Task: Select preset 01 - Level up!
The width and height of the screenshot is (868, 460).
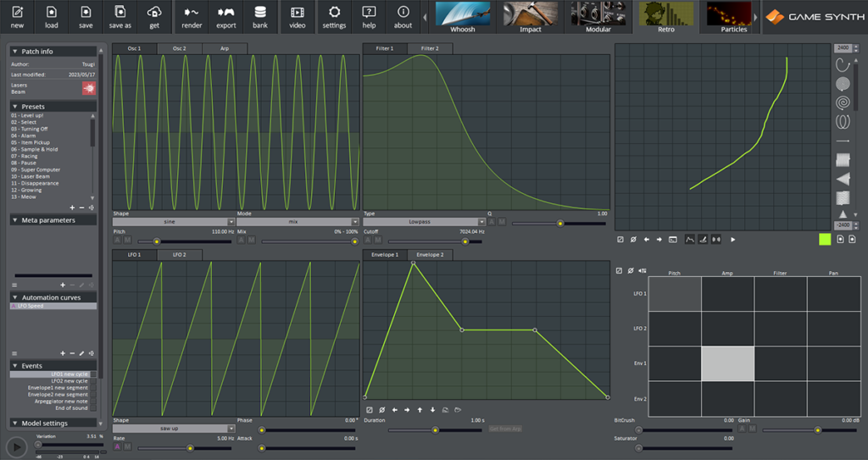Action: coord(27,116)
